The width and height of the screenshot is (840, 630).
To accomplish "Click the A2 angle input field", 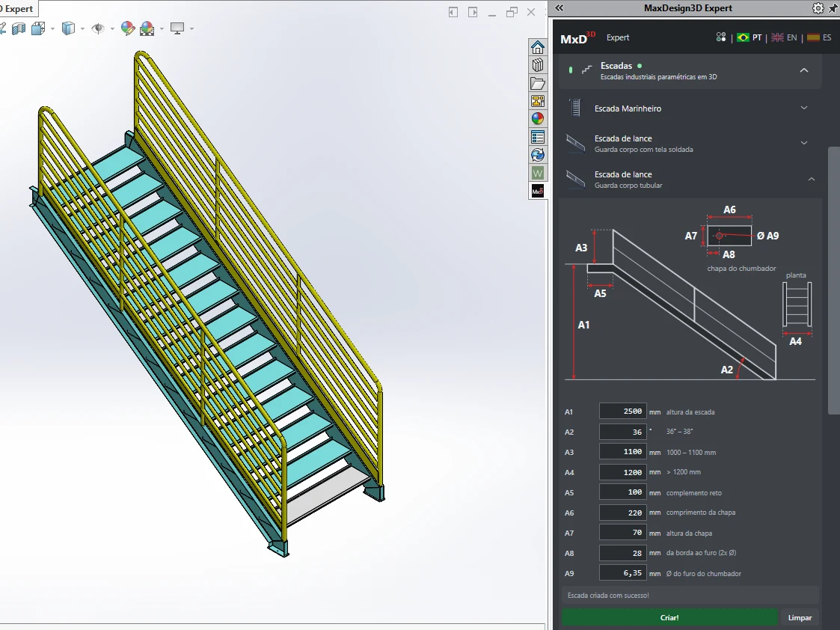I will click(x=622, y=432).
